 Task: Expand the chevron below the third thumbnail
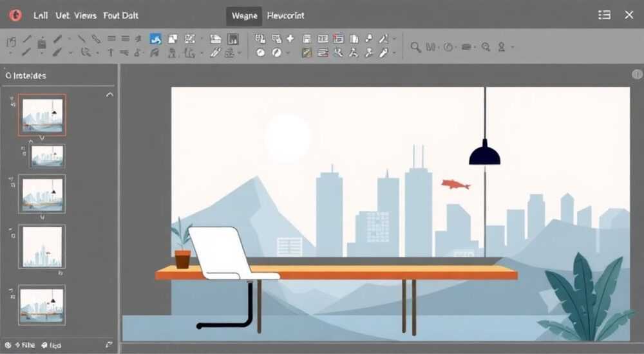(42, 218)
